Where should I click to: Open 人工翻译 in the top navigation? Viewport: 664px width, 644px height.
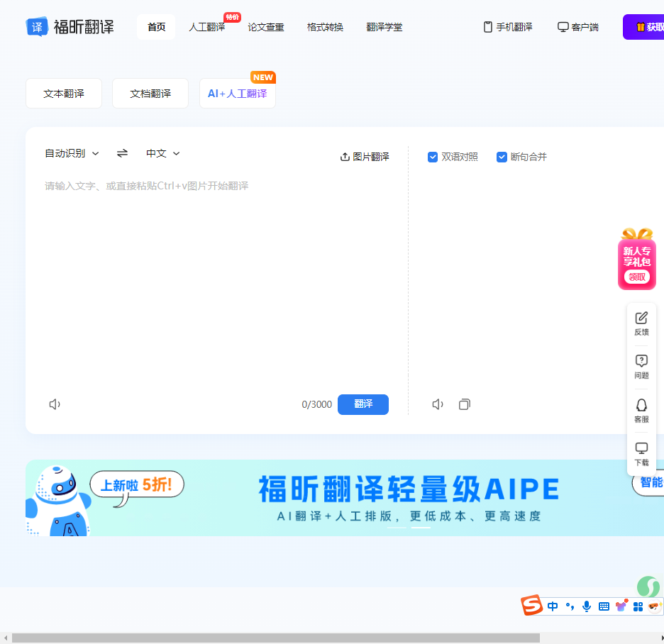pyautogui.click(x=206, y=27)
